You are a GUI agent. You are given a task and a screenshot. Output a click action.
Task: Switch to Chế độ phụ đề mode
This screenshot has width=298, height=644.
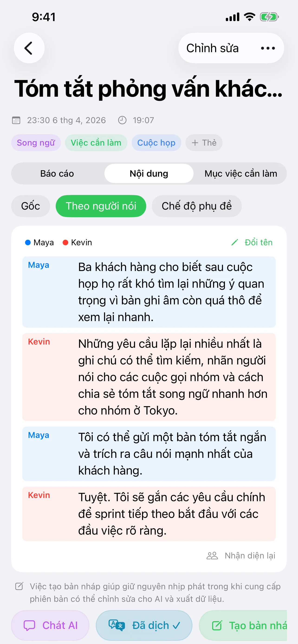(x=197, y=206)
